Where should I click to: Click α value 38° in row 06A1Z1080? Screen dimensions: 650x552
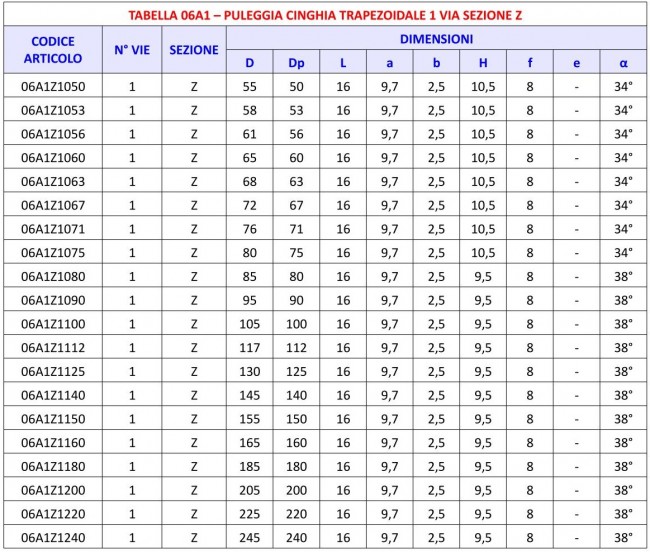(x=623, y=276)
